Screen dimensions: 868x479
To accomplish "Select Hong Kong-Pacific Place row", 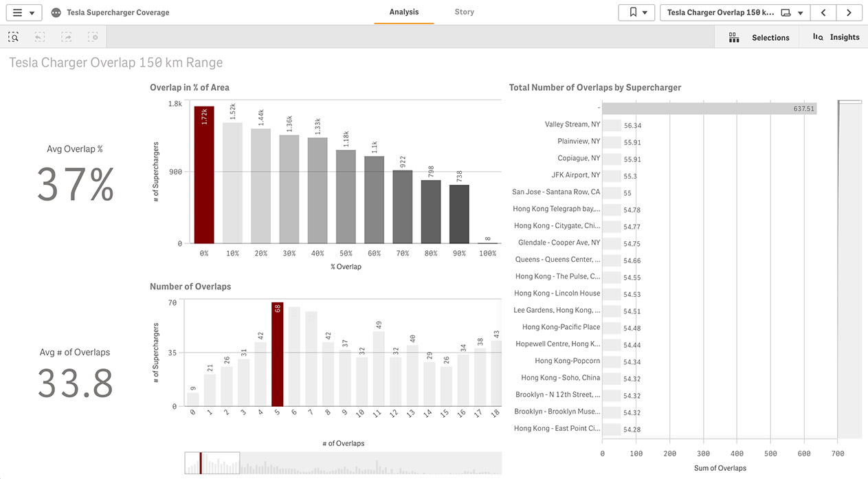I will pos(561,327).
